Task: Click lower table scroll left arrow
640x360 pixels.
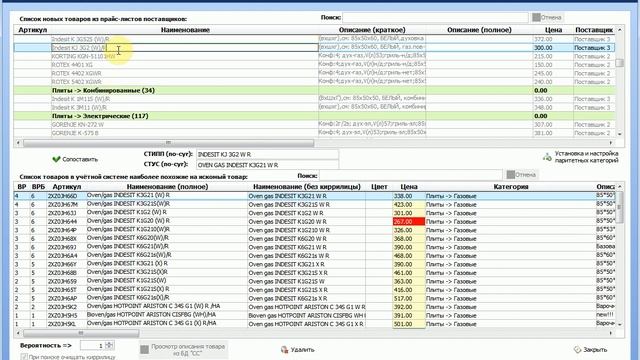Action: 18,333
